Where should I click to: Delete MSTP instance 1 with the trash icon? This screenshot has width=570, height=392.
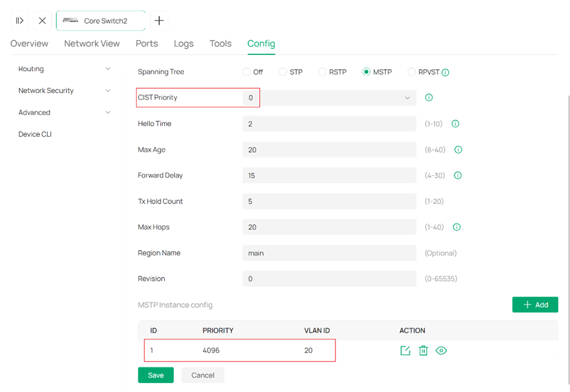click(423, 351)
